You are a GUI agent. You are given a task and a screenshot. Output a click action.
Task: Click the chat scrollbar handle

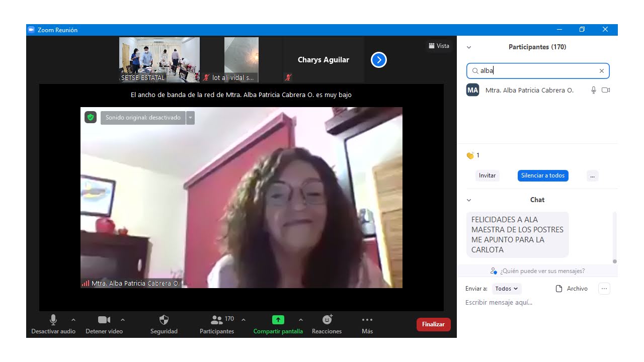(614, 261)
